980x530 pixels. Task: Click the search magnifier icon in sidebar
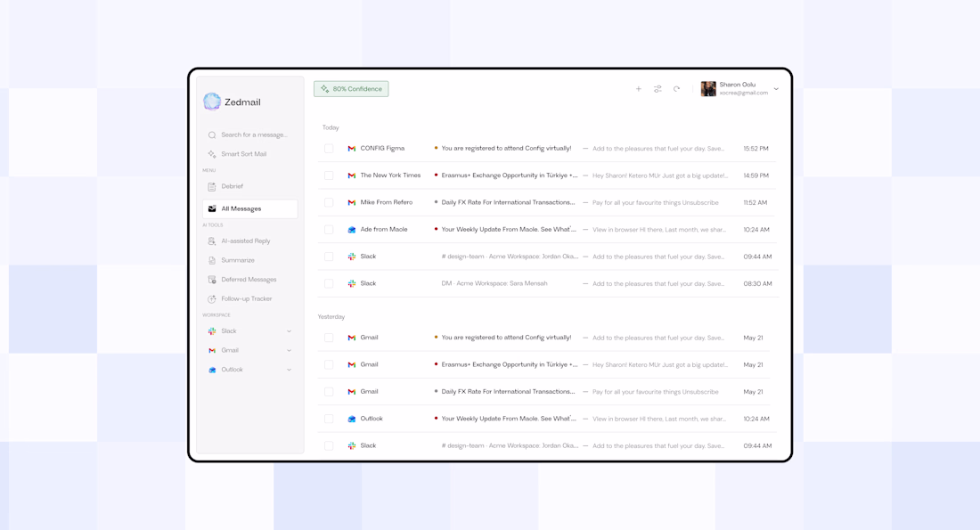pos(212,135)
